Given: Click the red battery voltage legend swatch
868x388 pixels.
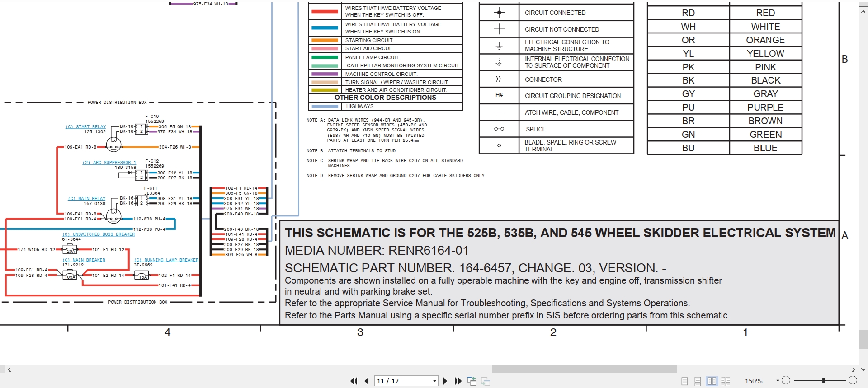Looking at the screenshot, I should click(x=325, y=11).
